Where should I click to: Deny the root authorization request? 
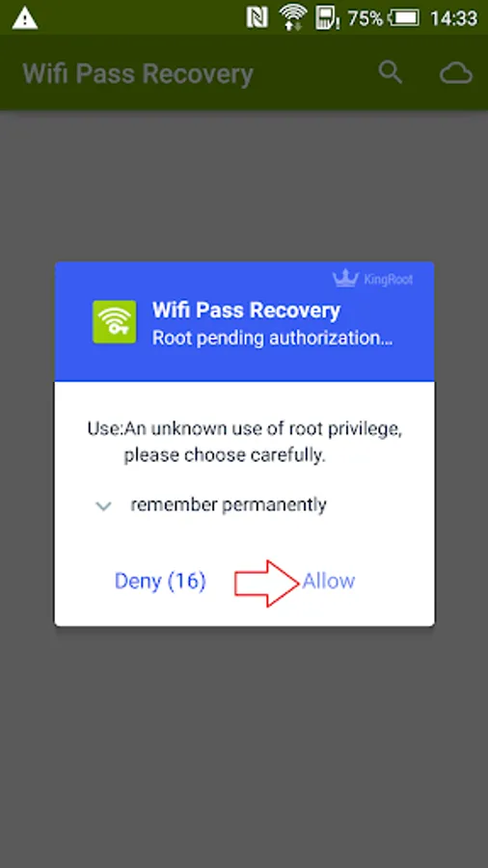pos(160,581)
